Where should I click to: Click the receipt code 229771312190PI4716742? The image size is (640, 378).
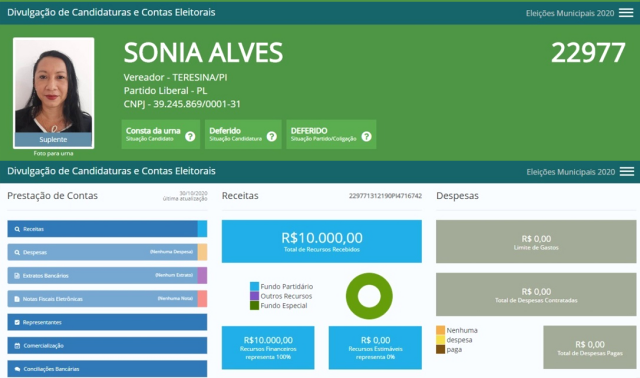(385, 196)
